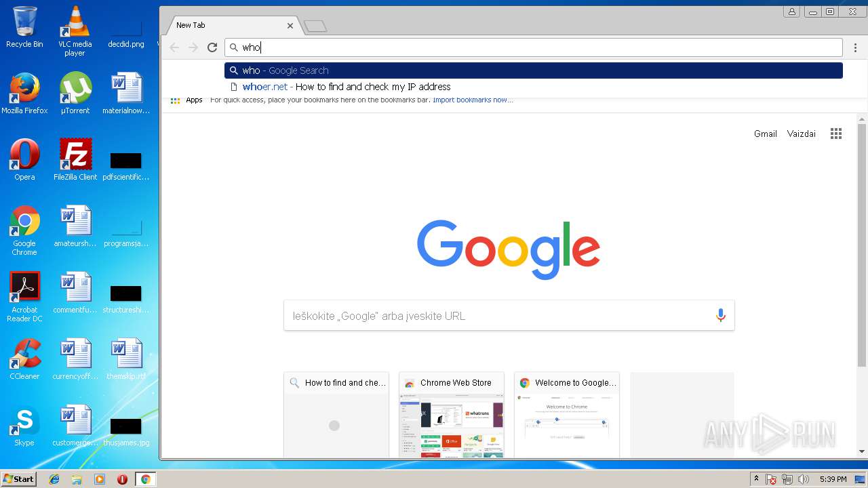Open Apps shortcut in bookmarks bar

186,100
